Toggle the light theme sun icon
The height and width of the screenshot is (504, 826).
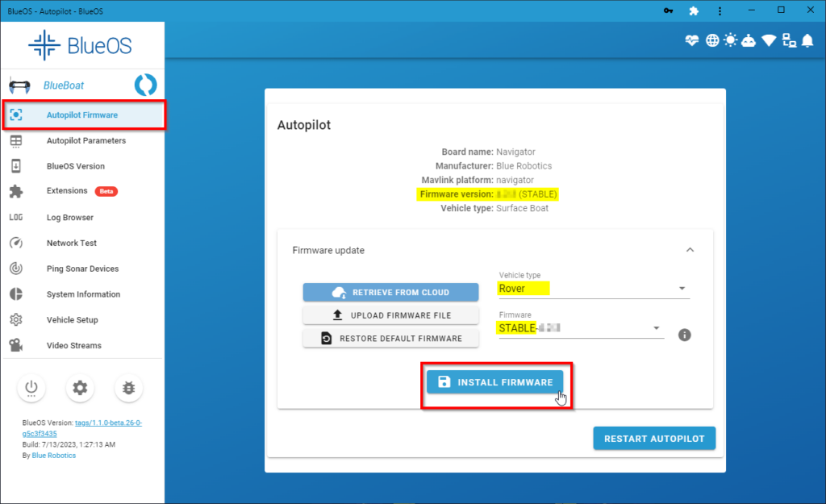730,41
